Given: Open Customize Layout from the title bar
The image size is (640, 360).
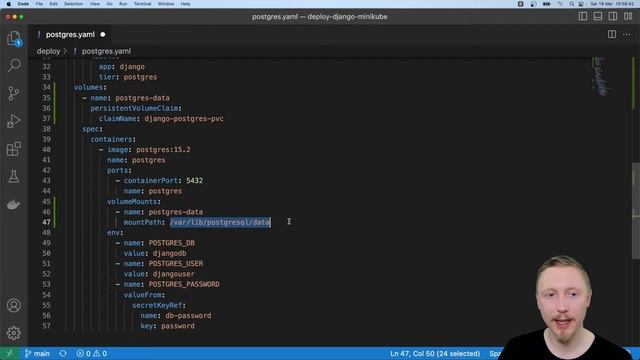Looking at the screenshot, I should 628,16.
